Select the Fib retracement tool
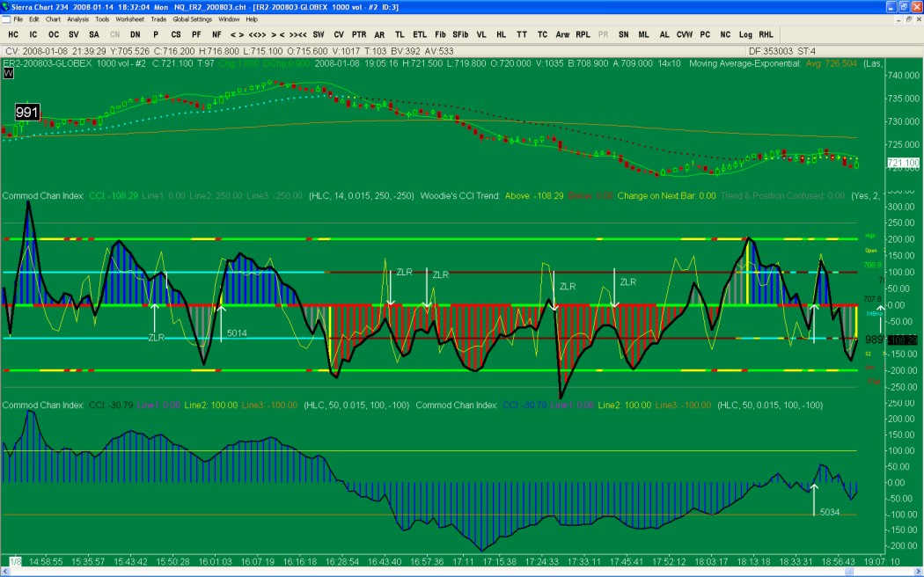 [x=440, y=34]
